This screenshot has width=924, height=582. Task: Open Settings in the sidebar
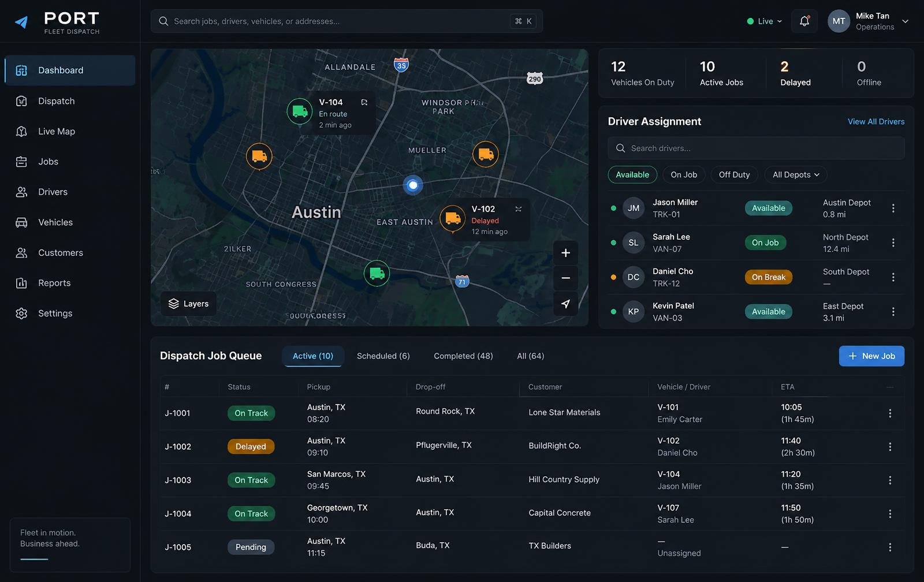pyautogui.click(x=70, y=314)
